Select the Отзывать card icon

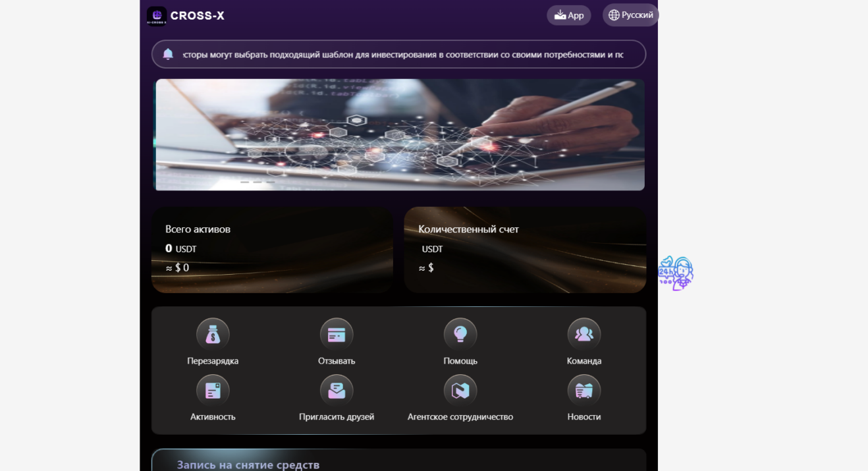pos(337,335)
